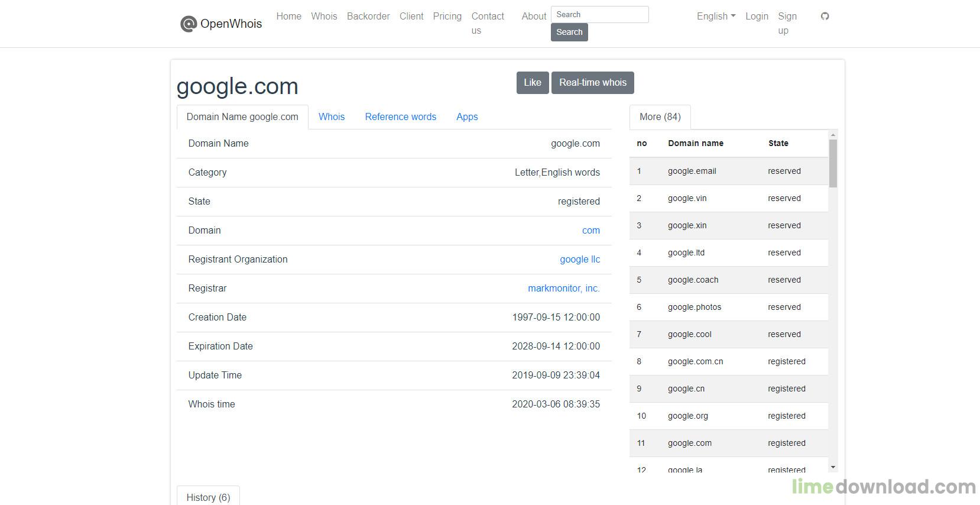Click the OpenWhois logo icon

(x=188, y=24)
